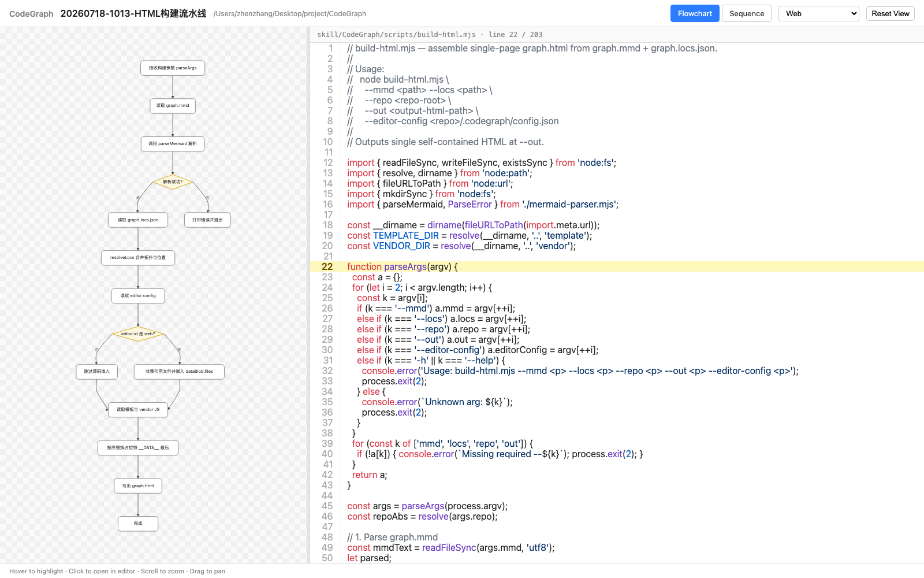This screenshot has width=924, height=578.
Task: Click the '完成' end node
Action: 138,524
